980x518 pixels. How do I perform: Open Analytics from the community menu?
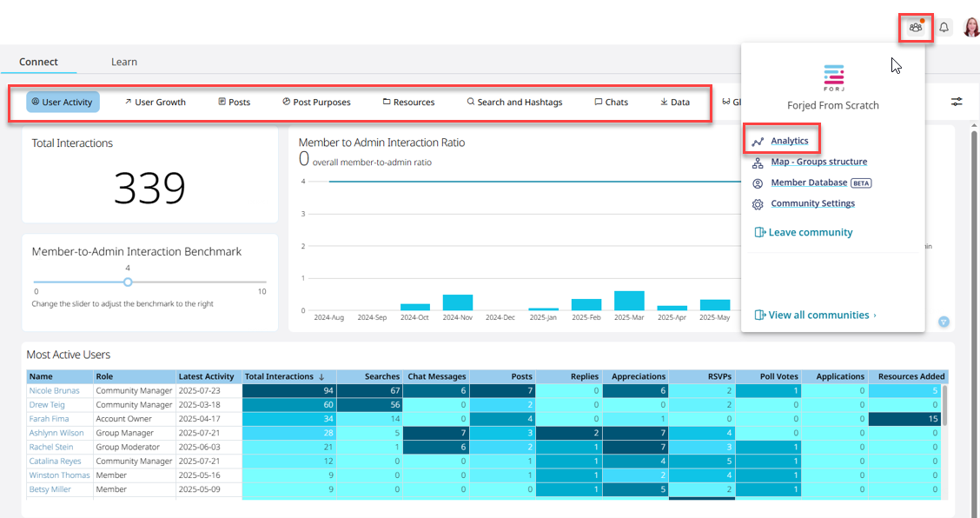(x=790, y=141)
